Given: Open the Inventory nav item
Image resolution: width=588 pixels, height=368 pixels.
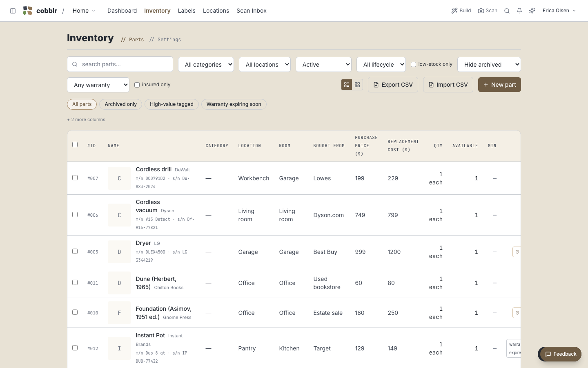Looking at the screenshot, I should [157, 11].
